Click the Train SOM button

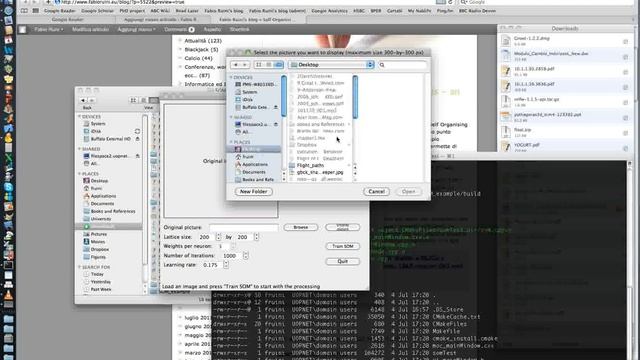(342, 246)
